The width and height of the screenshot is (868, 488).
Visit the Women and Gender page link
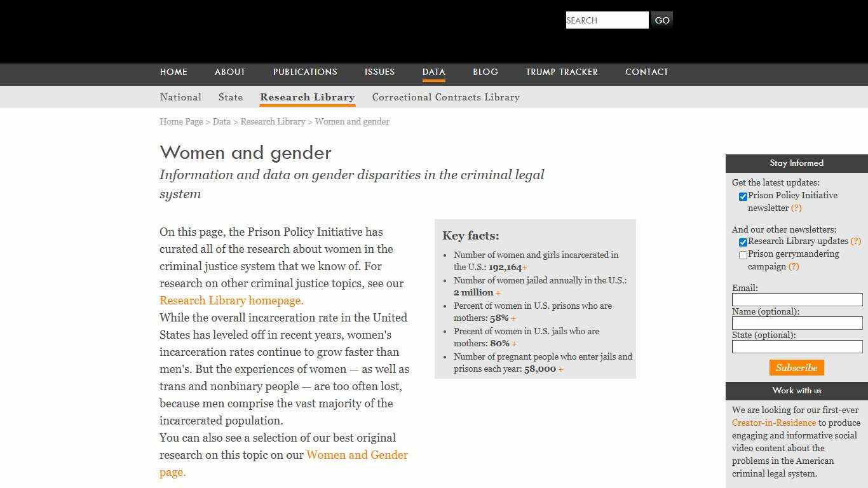pyautogui.click(x=357, y=455)
